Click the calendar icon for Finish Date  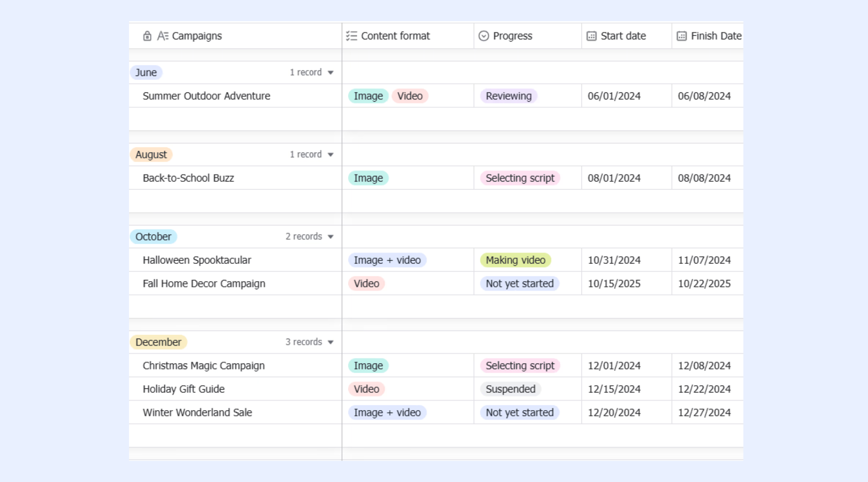[x=682, y=36]
